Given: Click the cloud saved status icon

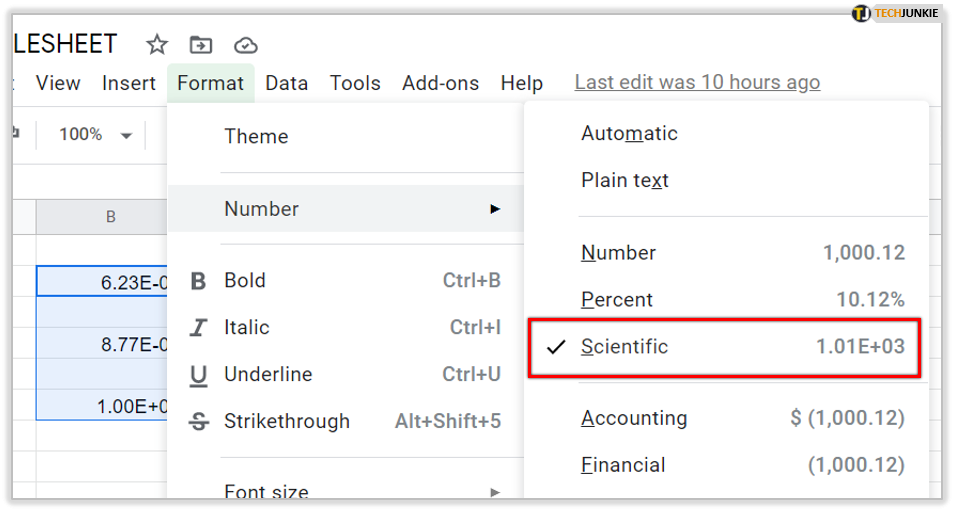Looking at the screenshot, I should coord(245,45).
